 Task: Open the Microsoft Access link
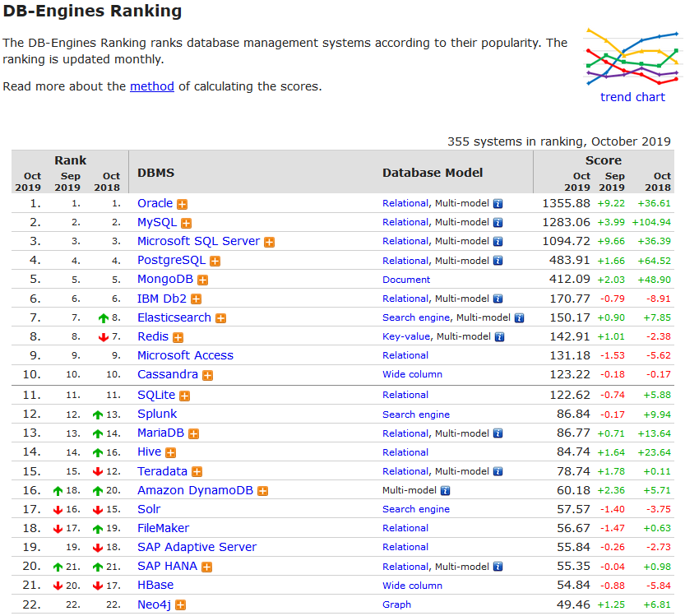[x=186, y=355]
